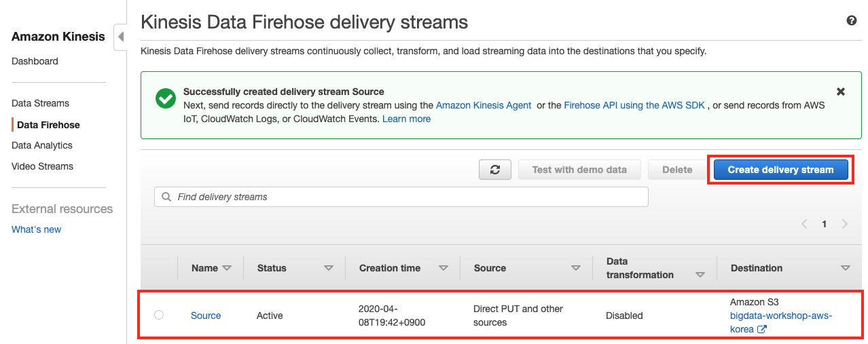Sort by Status column arrow
This screenshot has width=868, height=344.
point(329,268)
